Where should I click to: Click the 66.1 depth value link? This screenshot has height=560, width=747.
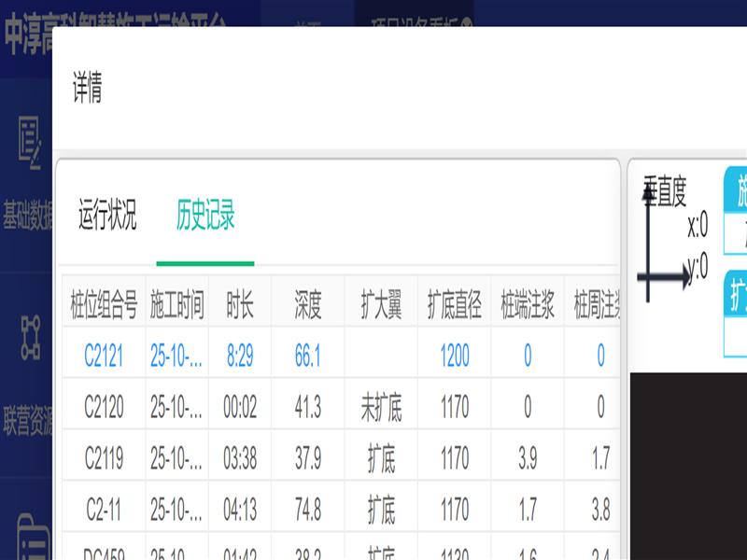click(307, 356)
